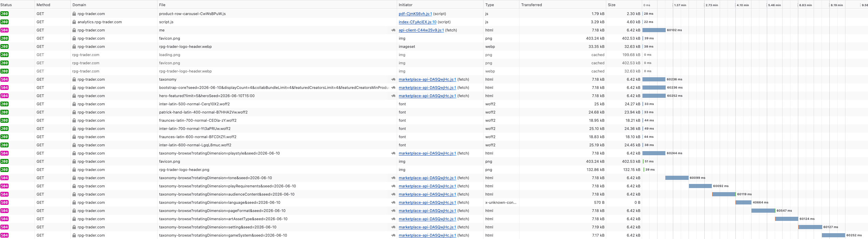Click the turtle icon on hero-featured request row
Image resolution: width=868 pixels, height=239 pixels.
coord(393,96)
